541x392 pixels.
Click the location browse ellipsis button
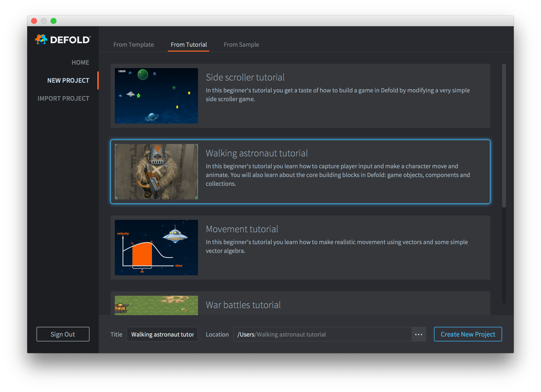tap(418, 334)
